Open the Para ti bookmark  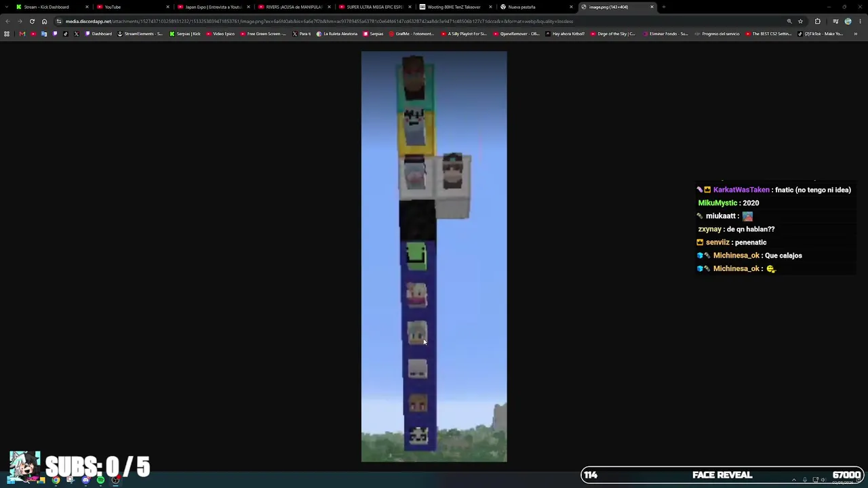[x=301, y=34]
